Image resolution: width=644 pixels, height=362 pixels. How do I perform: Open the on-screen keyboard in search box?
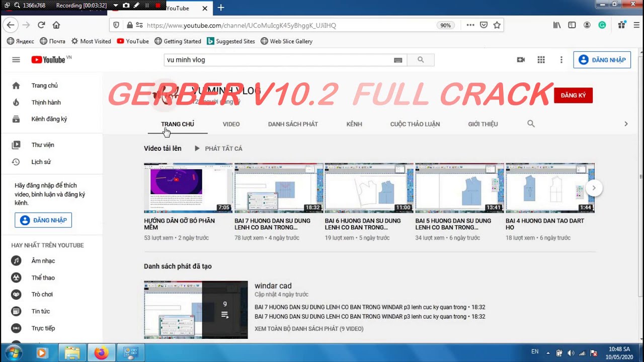pos(398,60)
